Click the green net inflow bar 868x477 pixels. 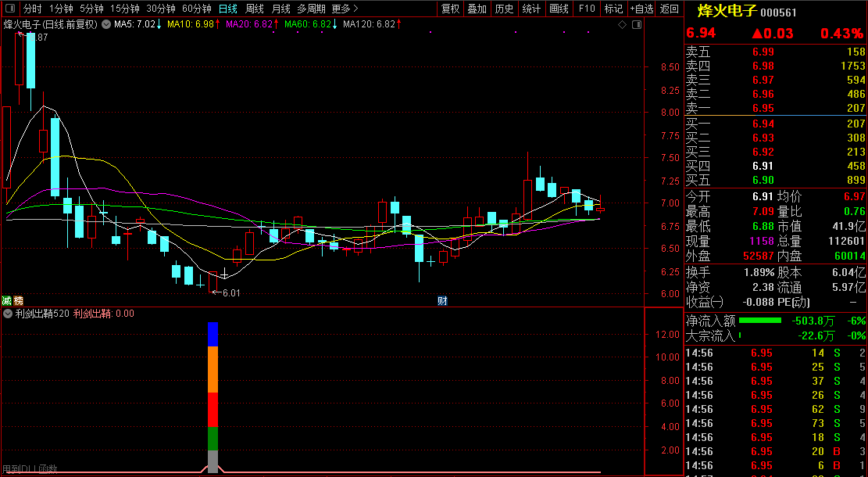point(759,321)
